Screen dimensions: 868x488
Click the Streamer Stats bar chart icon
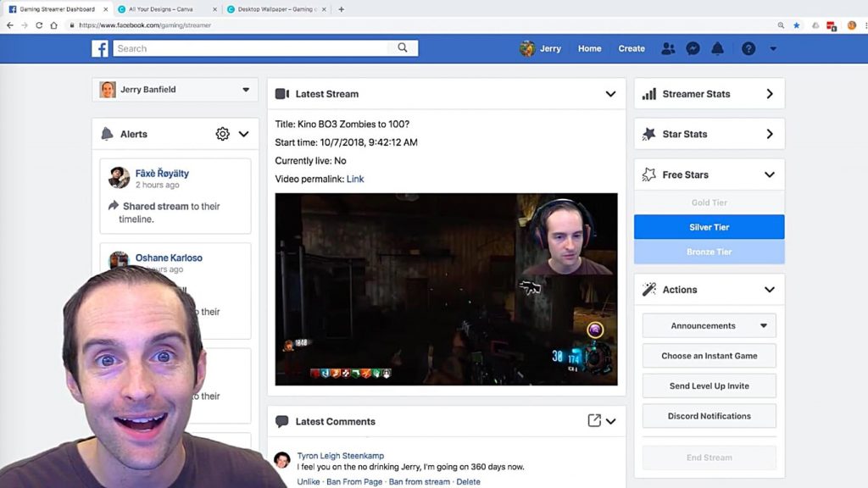pyautogui.click(x=648, y=94)
